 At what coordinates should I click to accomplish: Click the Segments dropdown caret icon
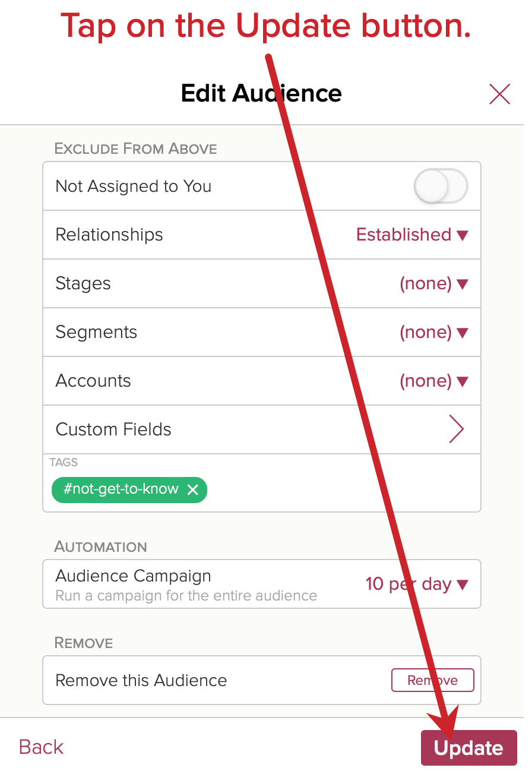click(463, 333)
